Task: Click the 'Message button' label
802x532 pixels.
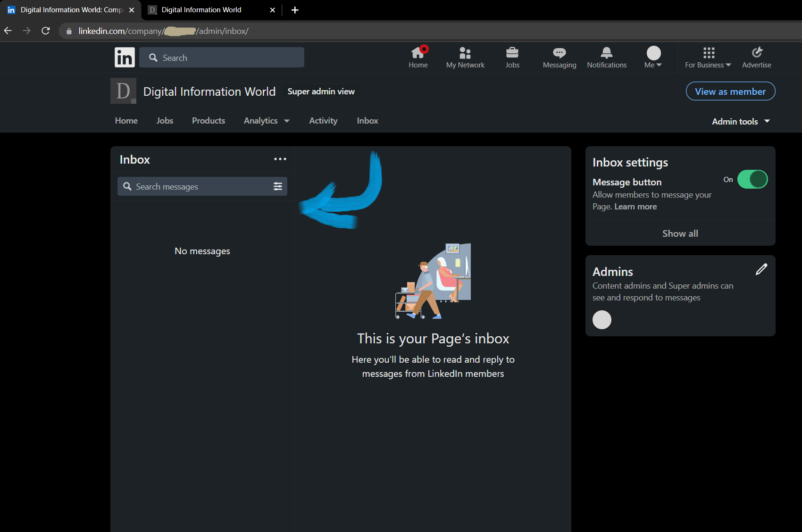Action: (x=627, y=182)
